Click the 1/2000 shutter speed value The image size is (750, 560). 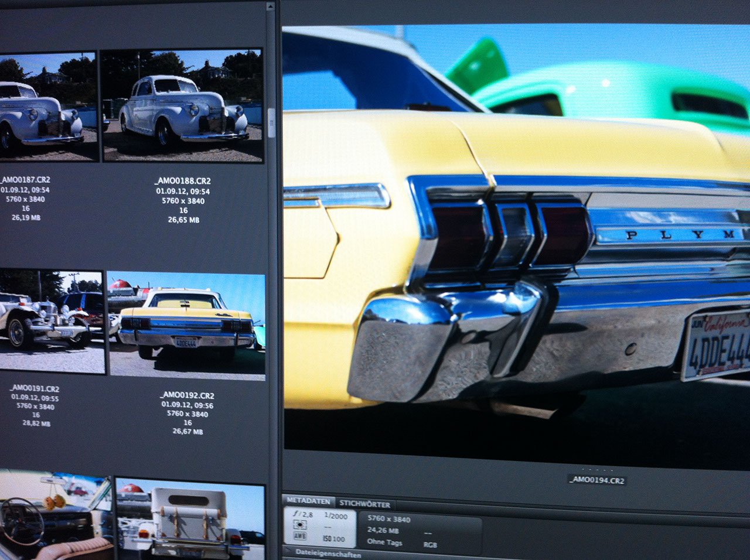335,515
